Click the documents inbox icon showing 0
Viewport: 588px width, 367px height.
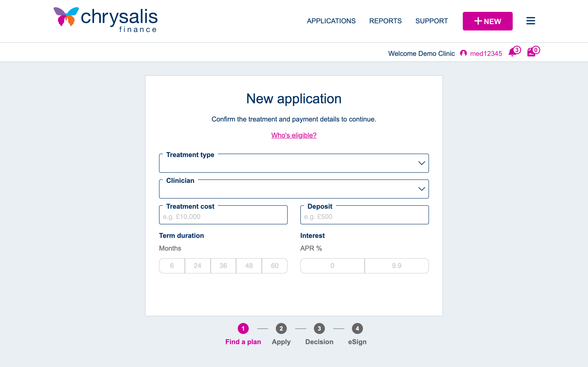(x=531, y=52)
